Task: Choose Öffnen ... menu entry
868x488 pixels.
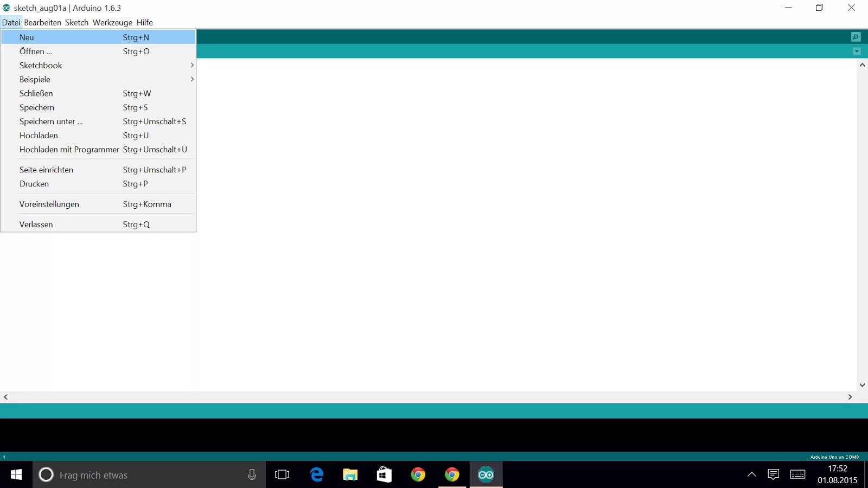Action: (98, 51)
